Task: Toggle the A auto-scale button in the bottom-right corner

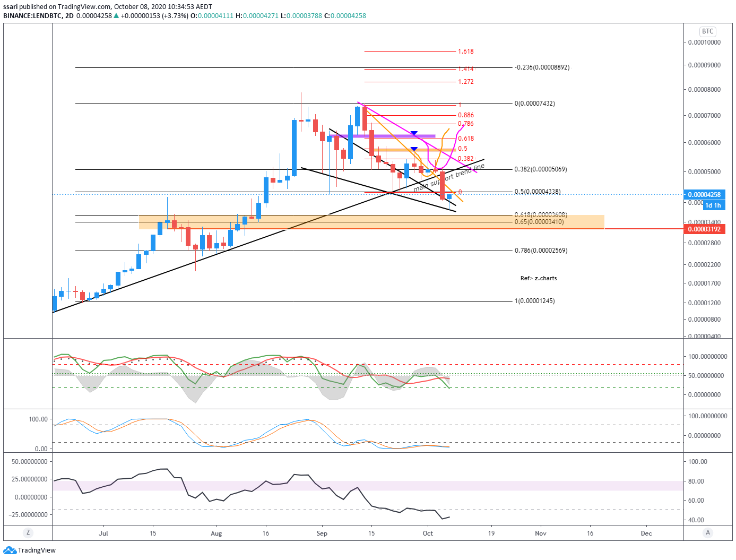Action: click(x=707, y=532)
